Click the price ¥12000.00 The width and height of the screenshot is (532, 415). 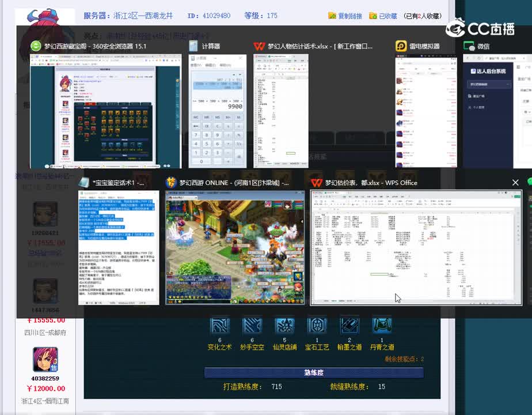click(46, 388)
